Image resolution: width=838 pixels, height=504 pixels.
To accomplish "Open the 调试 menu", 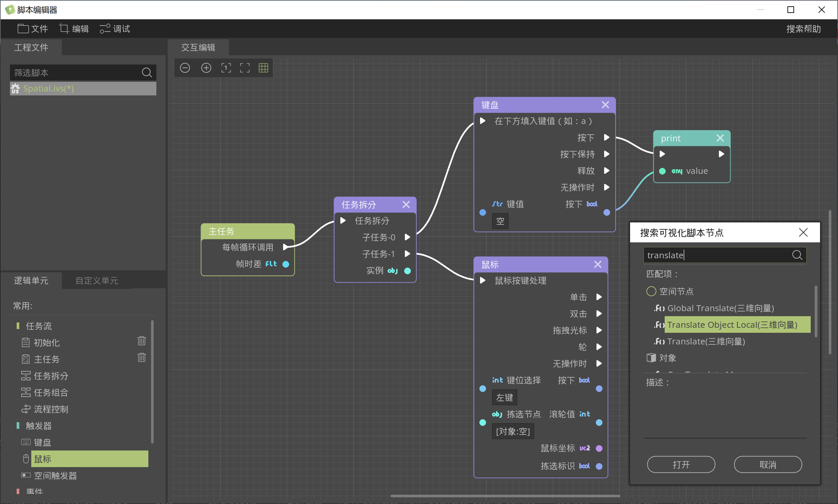I will [114, 29].
